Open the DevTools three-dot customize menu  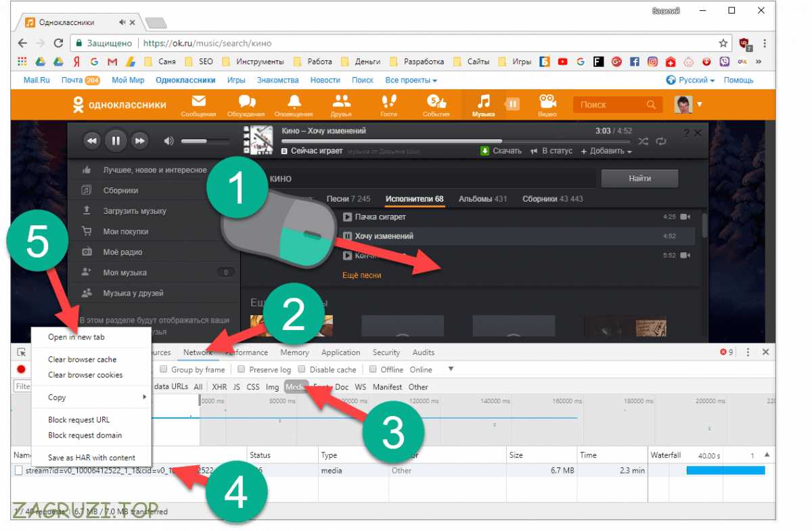click(x=748, y=352)
